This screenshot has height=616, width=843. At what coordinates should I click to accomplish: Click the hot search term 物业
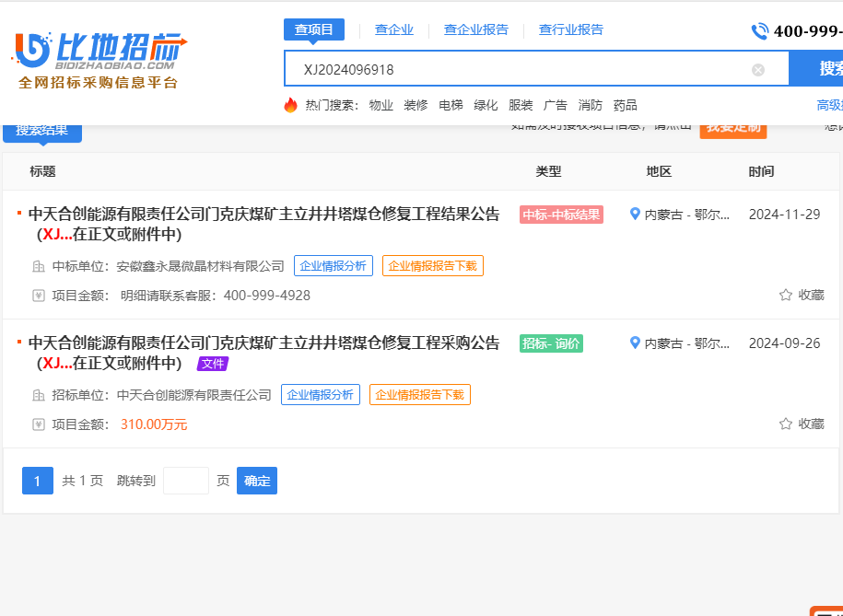tap(381, 105)
